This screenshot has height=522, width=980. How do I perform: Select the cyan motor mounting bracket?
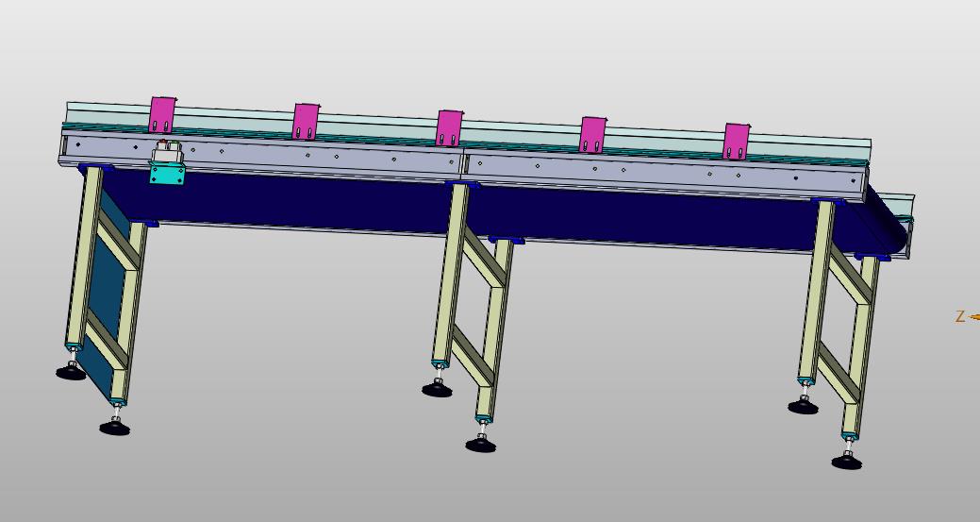pos(167,173)
